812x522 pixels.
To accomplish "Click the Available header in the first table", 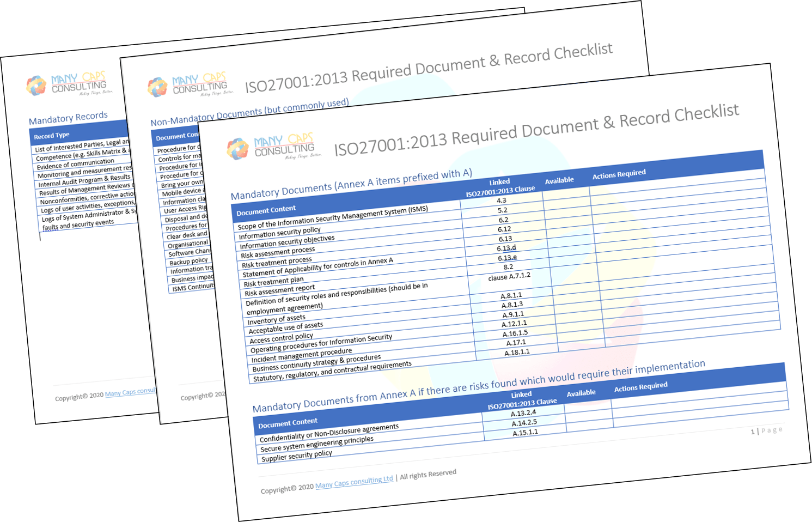I will pyautogui.click(x=559, y=180).
